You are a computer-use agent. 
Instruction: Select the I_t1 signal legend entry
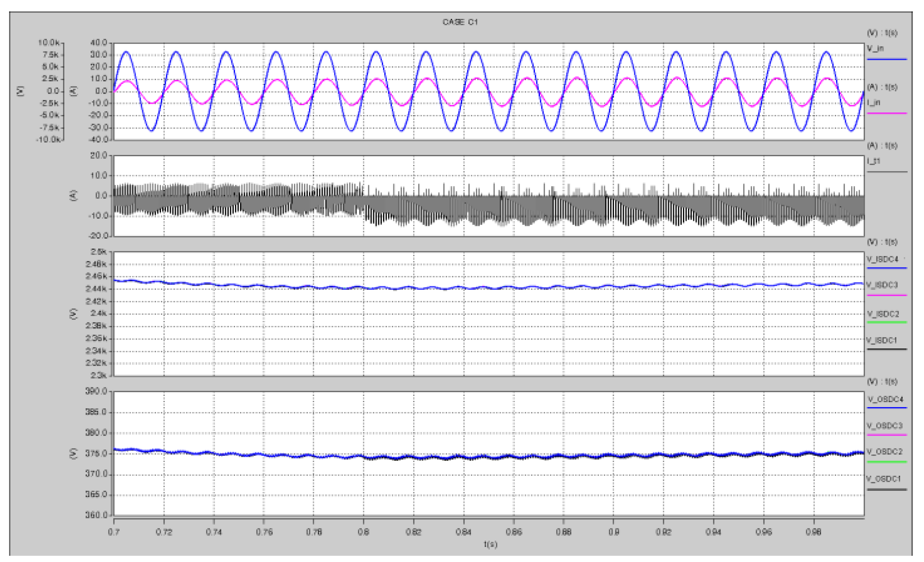pos(874,161)
